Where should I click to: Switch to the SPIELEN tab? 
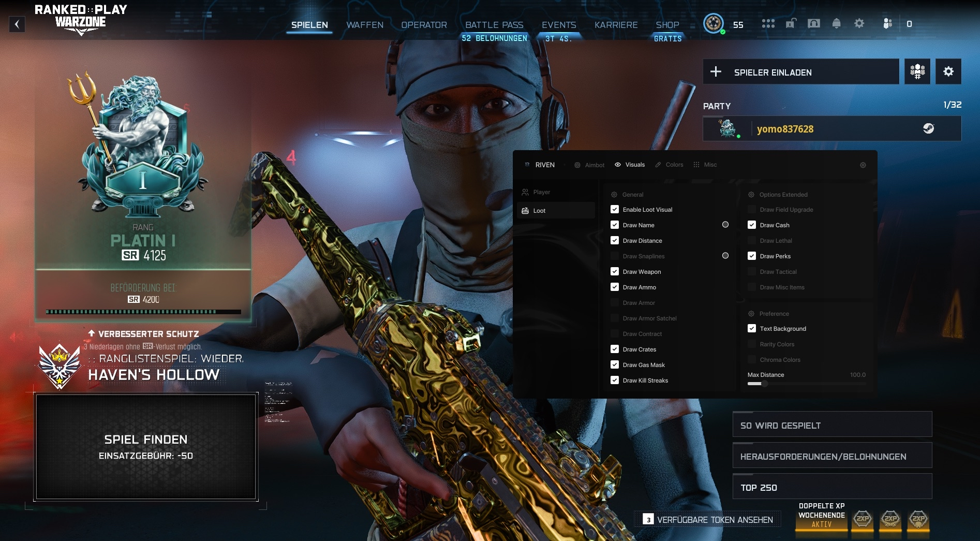[309, 25]
